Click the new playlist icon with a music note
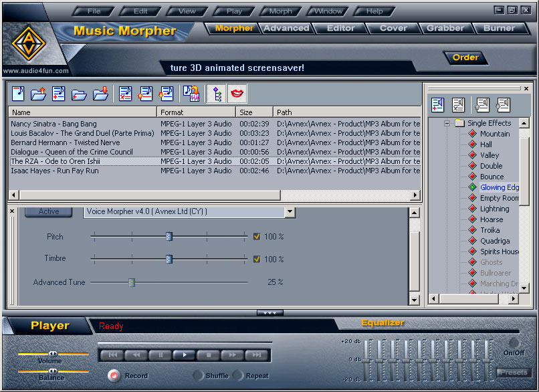 [18, 94]
